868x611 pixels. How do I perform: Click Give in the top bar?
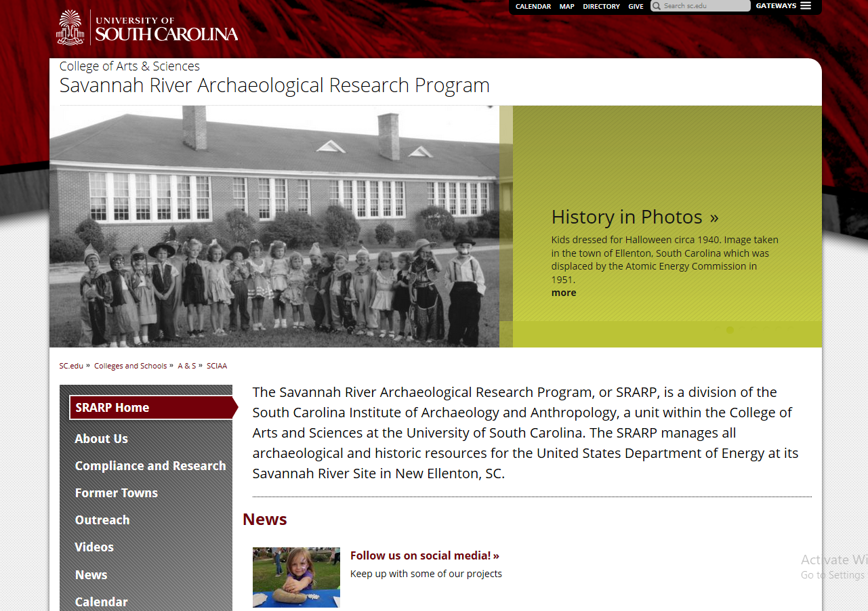coord(636,6)
